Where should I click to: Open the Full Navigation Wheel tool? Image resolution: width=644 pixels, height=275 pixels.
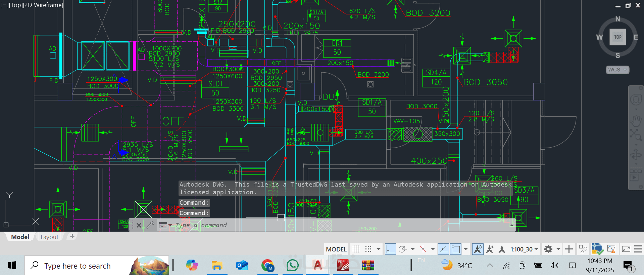pyautogui.click(x=636, y=100)
